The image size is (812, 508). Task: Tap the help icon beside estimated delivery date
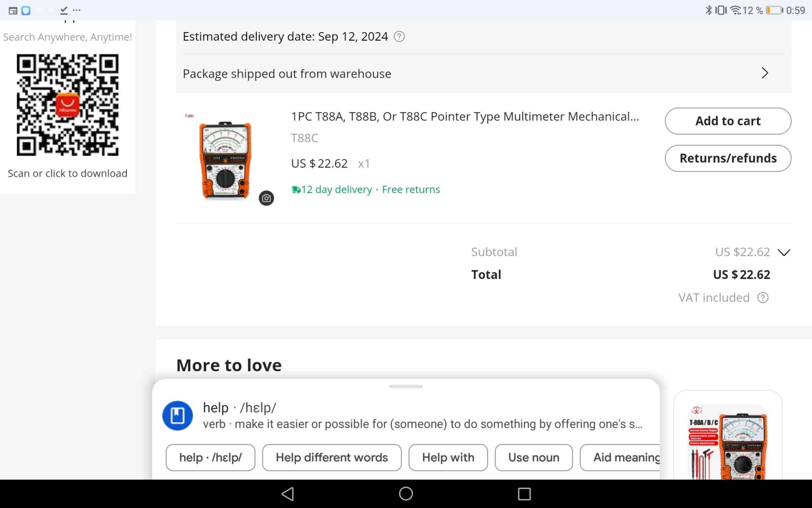[x=399, y=37]
